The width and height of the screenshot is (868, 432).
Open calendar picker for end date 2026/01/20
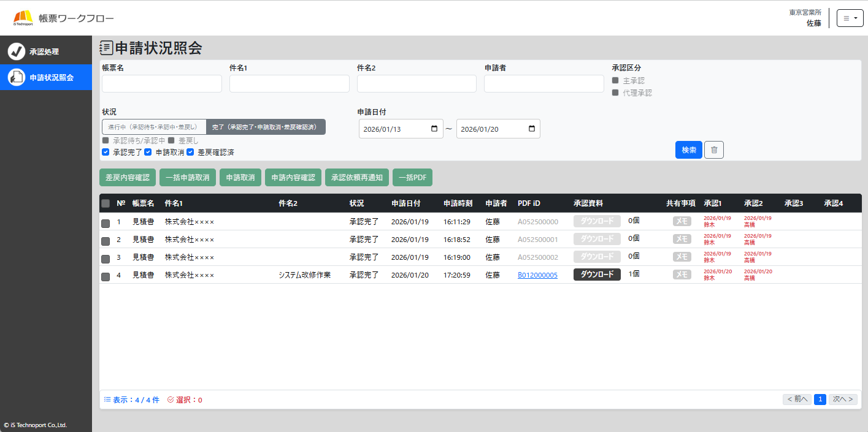coord(531,129)
